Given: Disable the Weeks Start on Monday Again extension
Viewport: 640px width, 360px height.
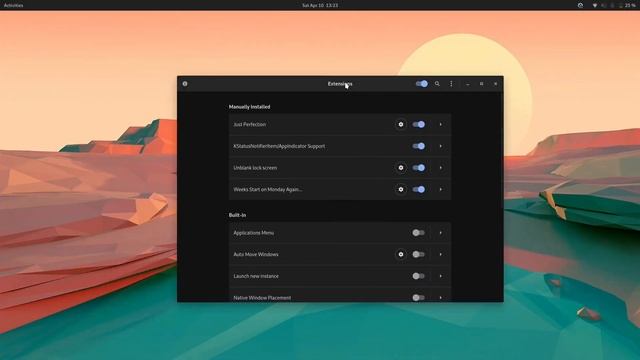Looking at the screenshot, I should click(419, 189).
